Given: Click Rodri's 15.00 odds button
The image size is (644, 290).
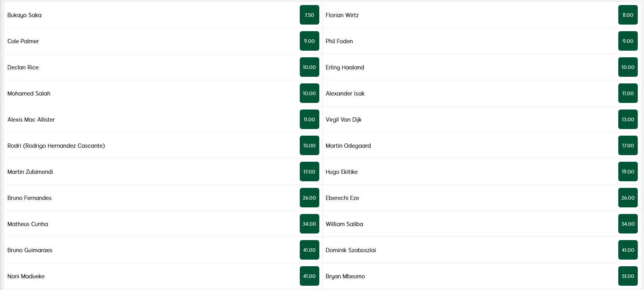Looking at the screenshot, I should [x=309, y=145].
